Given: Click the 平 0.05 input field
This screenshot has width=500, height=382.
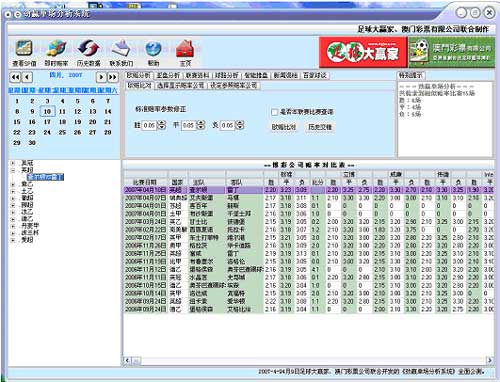Looking at the screenshot, I should [x=189, y=125].
